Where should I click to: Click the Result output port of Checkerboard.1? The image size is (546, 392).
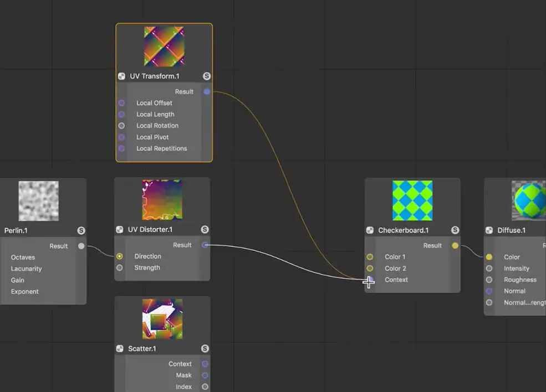[x=455, y=246]
